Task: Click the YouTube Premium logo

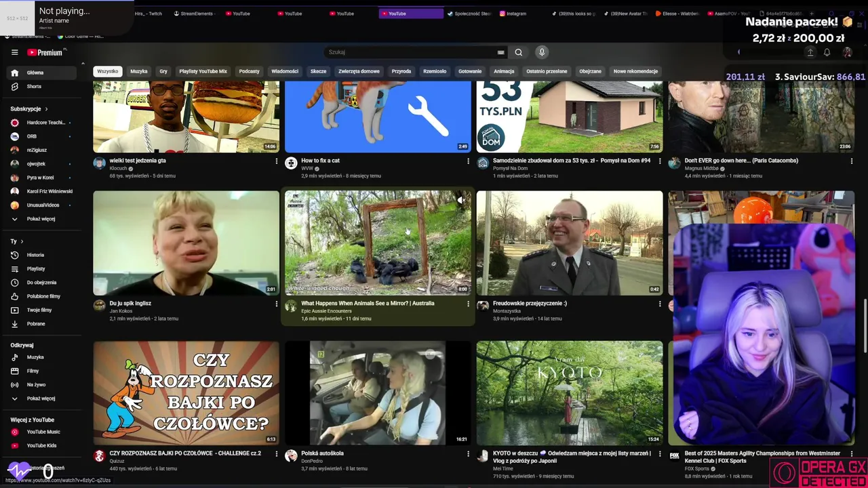Action: tap(46, 52)
